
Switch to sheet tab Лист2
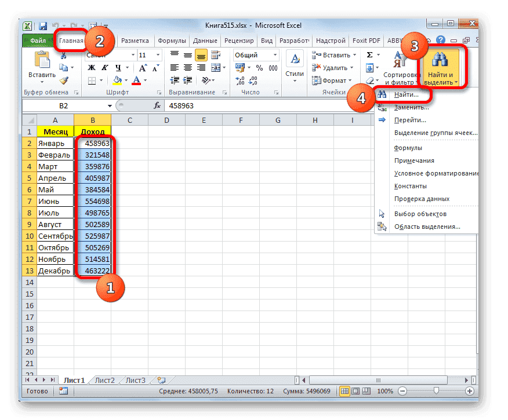[x=104, y=381]
